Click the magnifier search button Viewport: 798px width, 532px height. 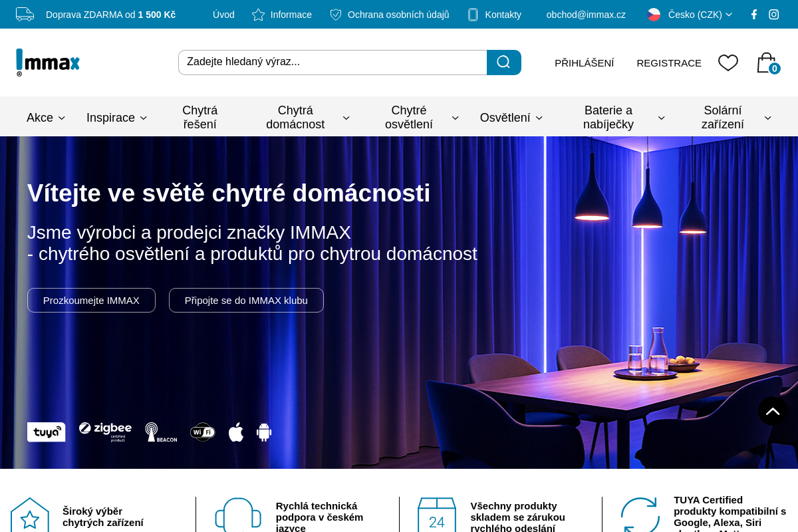coord(503,63)
